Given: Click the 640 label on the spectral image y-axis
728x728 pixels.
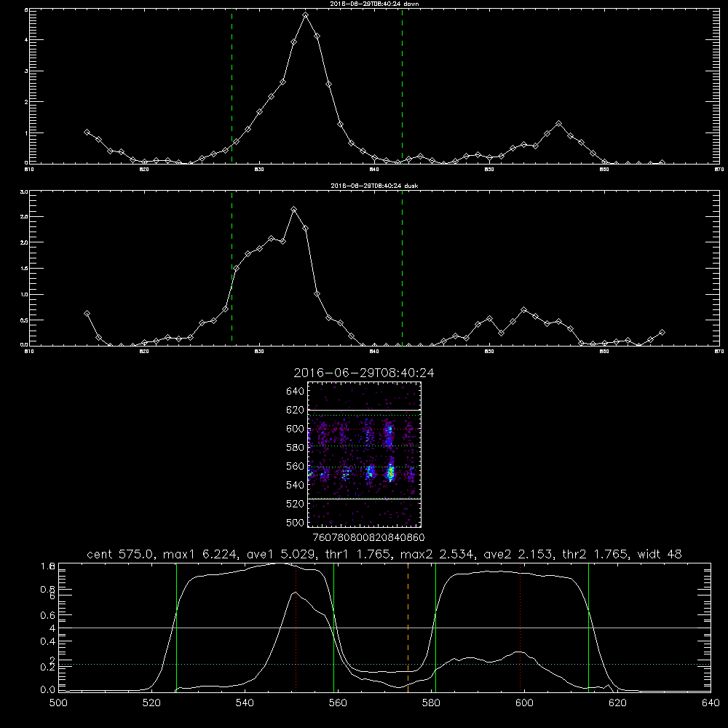Looking at the screenshot, I should [x=296, y=391].
